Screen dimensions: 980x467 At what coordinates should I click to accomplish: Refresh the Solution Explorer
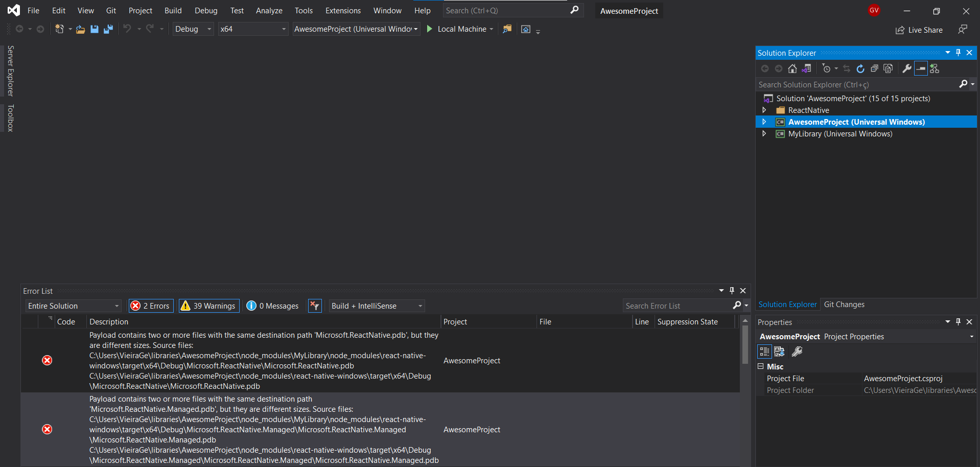860,68
